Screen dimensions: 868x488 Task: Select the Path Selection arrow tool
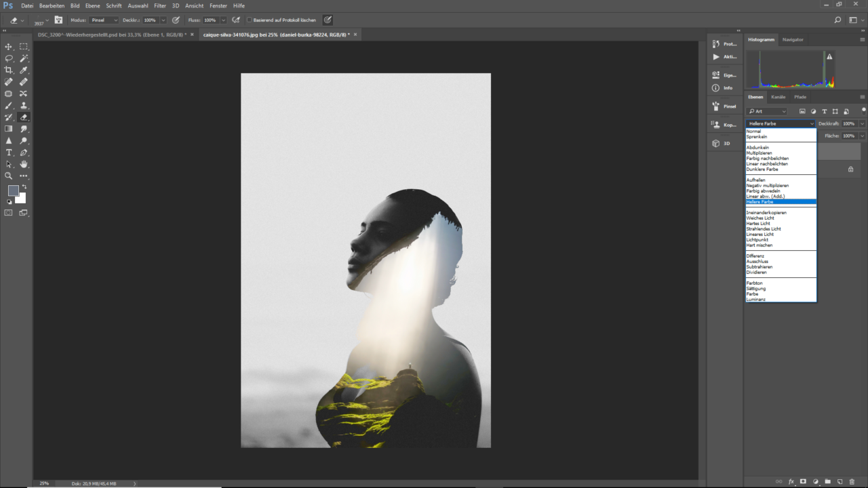[x=9, y=164]
